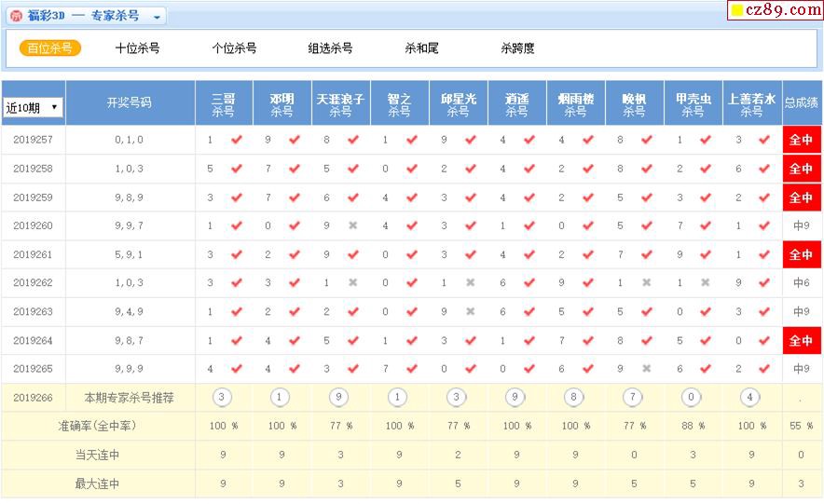Click the 邱星光杀号 column header

[459, 103]
